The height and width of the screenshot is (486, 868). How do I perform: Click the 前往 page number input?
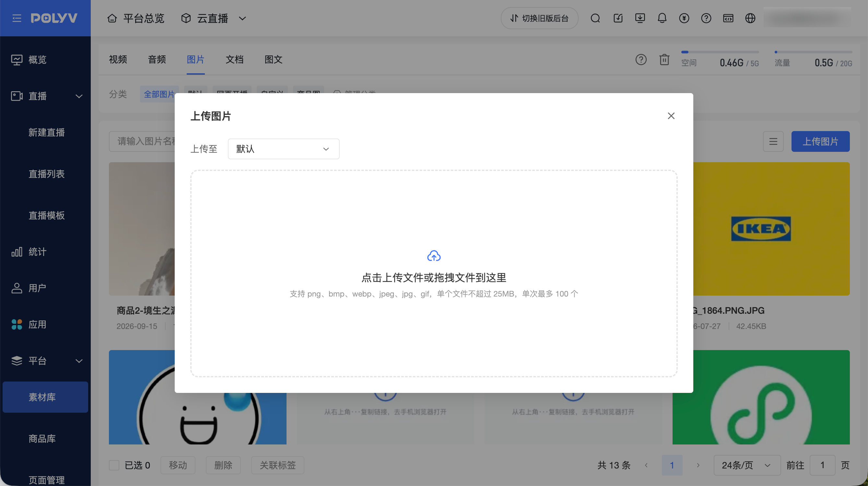coord(822,465)
